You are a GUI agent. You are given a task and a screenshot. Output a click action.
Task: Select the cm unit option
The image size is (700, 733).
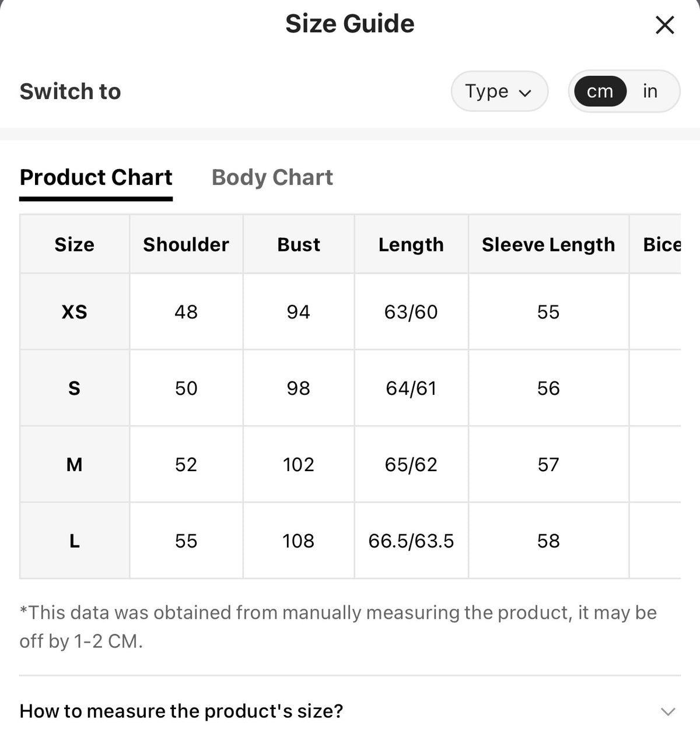point(600,91)
